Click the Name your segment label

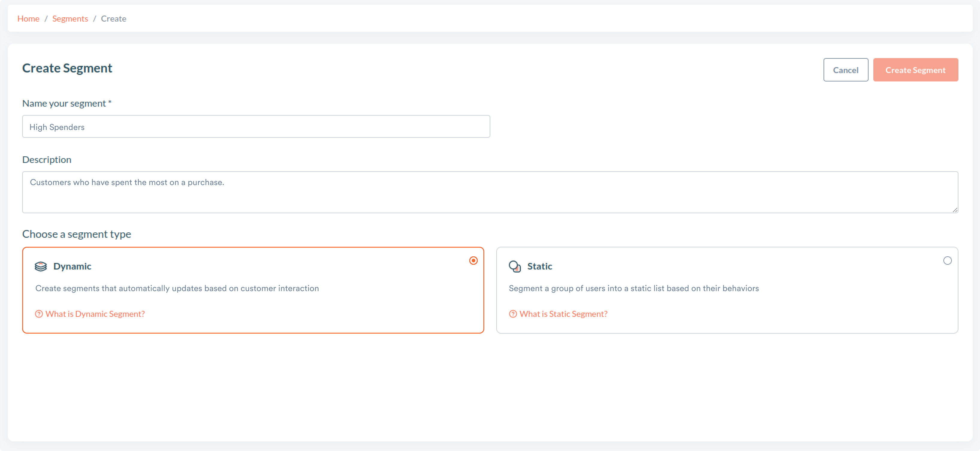[x=67, y=103]
